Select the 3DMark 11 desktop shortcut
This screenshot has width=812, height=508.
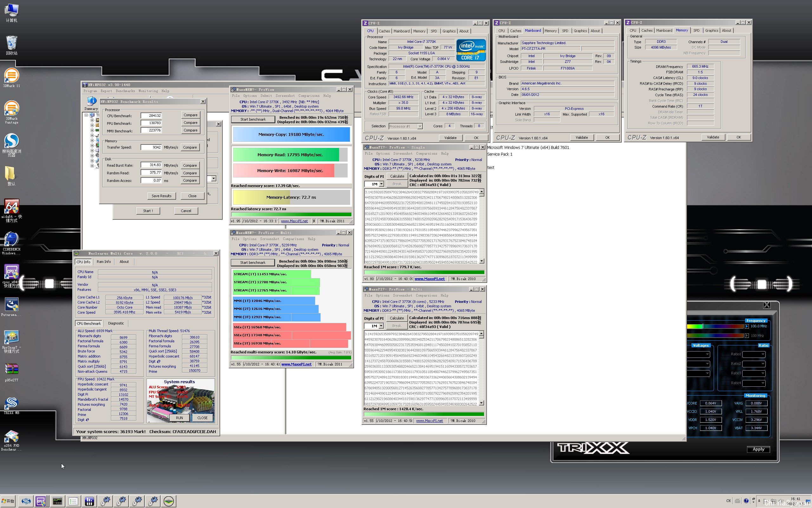pos(11,77)
